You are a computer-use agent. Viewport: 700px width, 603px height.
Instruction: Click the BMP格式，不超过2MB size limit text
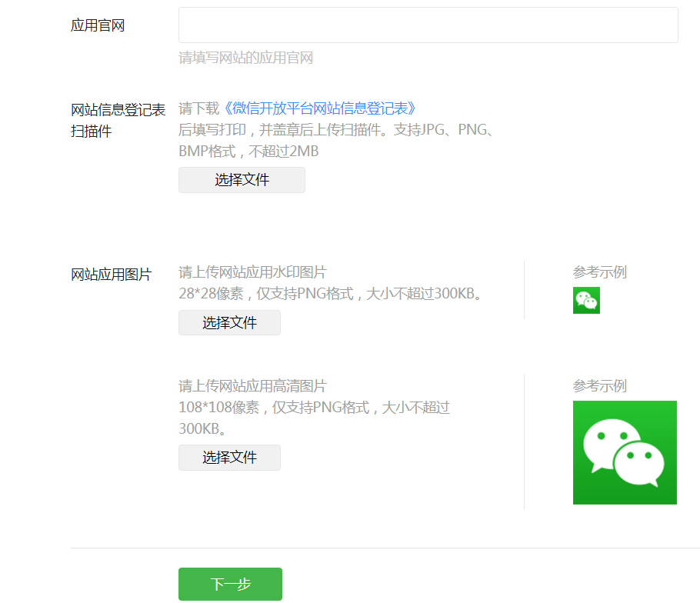[248, 152]
